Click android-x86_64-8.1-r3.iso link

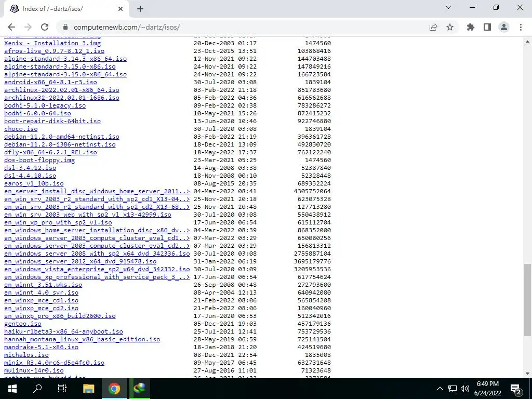pos(50,82)
